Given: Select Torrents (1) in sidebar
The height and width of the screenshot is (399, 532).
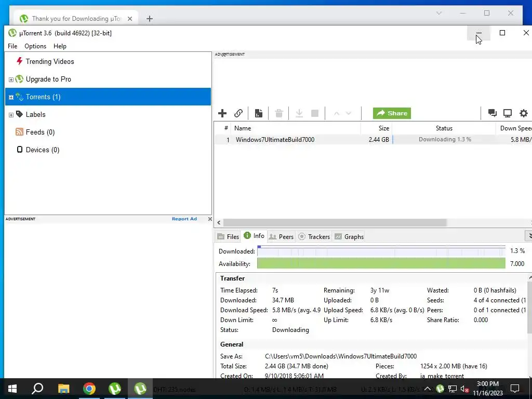Looking at the screenshot, I should pyautogui.click(x=108, y=97).
